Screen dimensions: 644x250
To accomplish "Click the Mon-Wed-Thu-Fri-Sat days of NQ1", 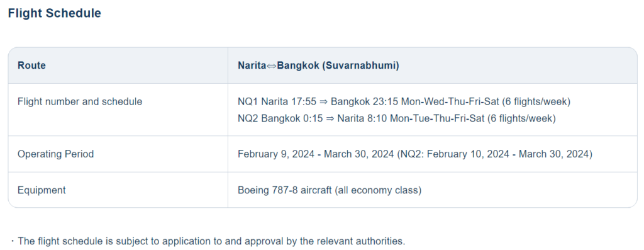I will point(449,101).
